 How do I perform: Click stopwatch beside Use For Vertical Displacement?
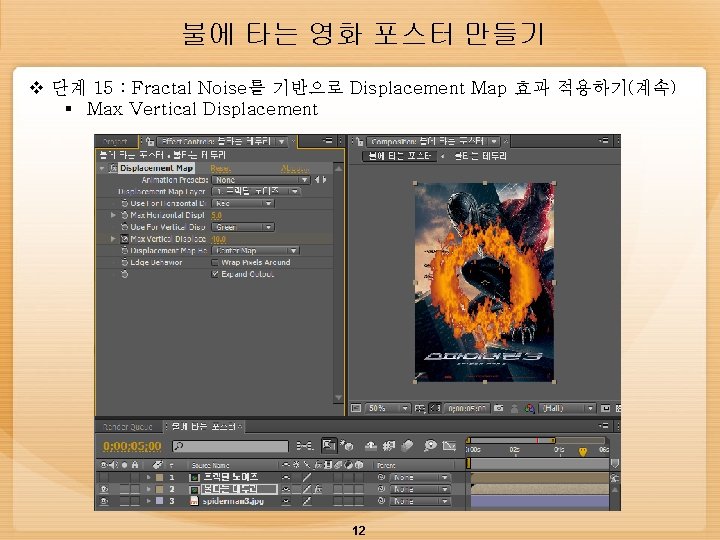[x=124, y=227]
